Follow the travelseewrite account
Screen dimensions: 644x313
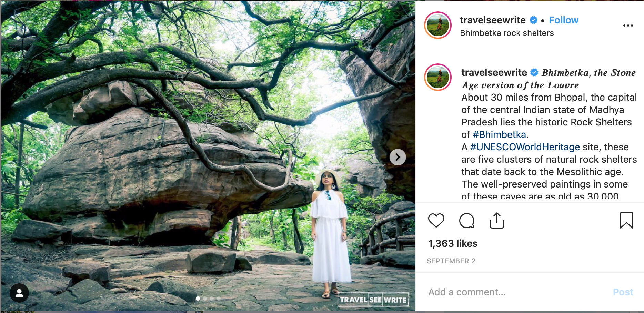(563, 20)
